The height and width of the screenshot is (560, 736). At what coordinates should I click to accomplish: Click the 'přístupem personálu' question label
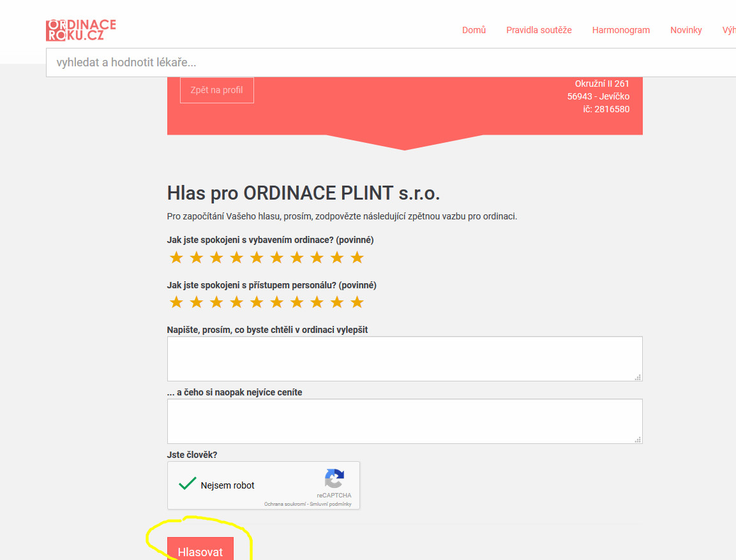272,285
